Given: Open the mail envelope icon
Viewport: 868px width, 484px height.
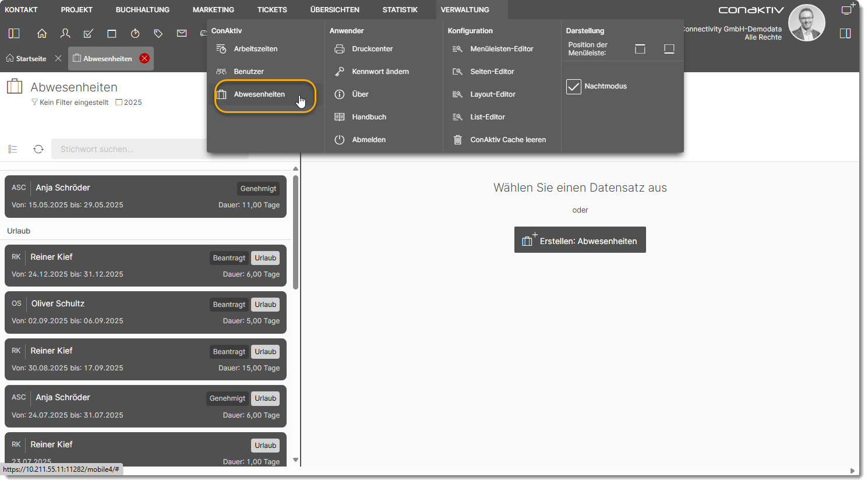Looking at the screenshot, I should (x=182, y=34).
